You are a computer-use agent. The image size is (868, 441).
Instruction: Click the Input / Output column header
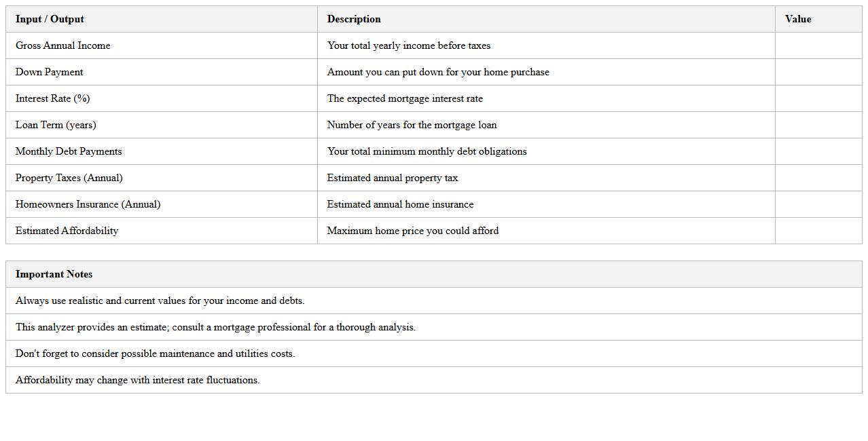[x=50, y=19]
